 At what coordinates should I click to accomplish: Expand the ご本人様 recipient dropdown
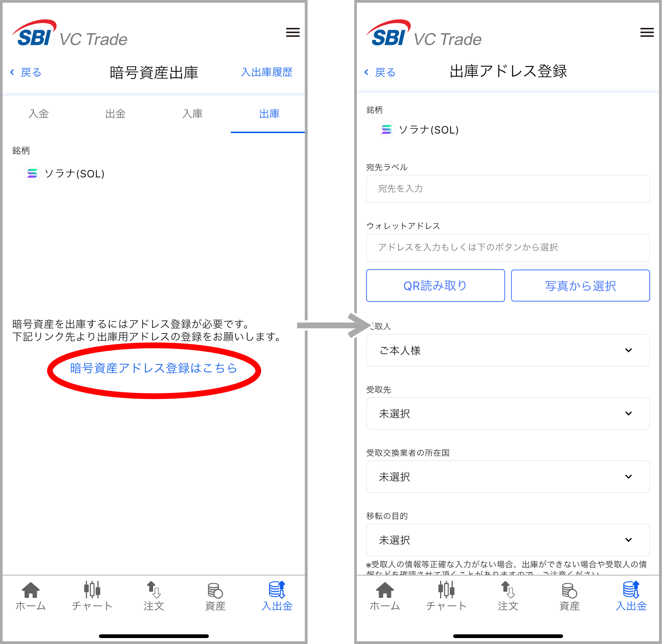(x=508, y=350)
